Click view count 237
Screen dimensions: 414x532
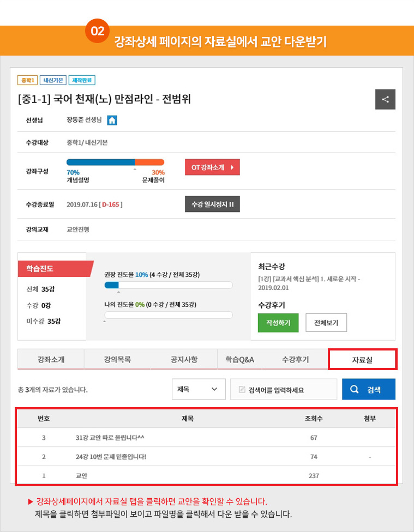314,476
